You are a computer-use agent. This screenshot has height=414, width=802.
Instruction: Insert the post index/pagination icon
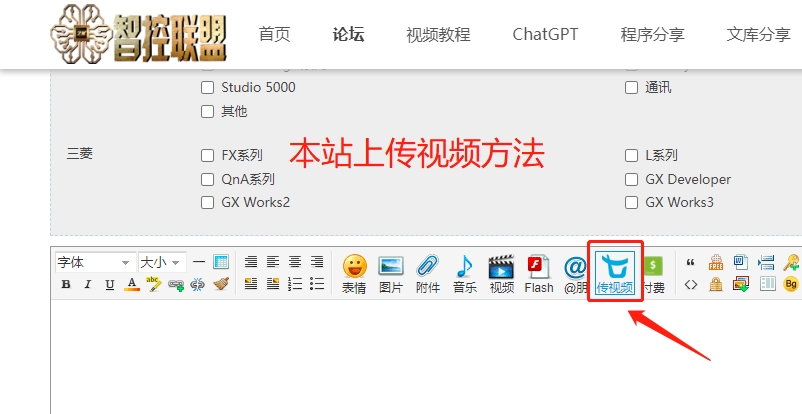tap(766, 262)
